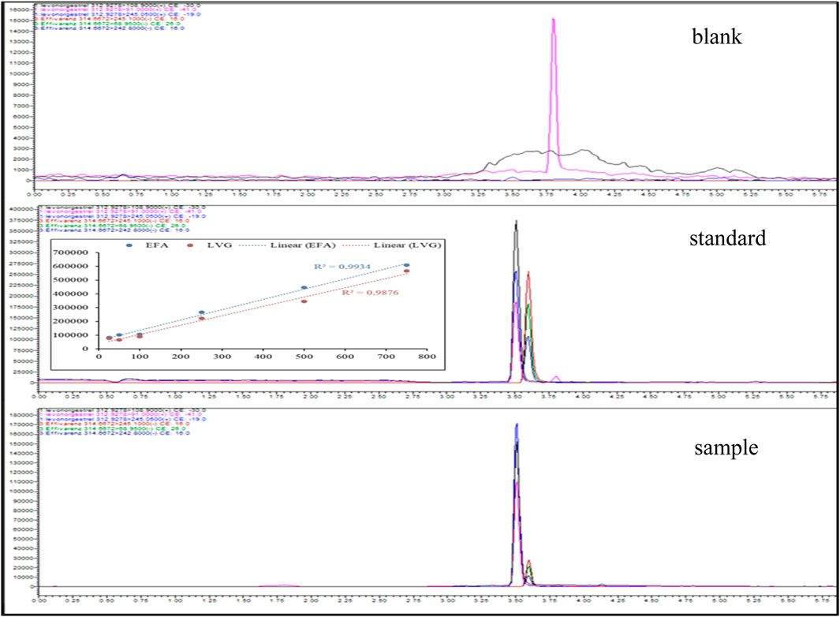Click the "blank" chromatogram label
The width and height of the screenshot is (840, 617).
click(x=717, y=37)
